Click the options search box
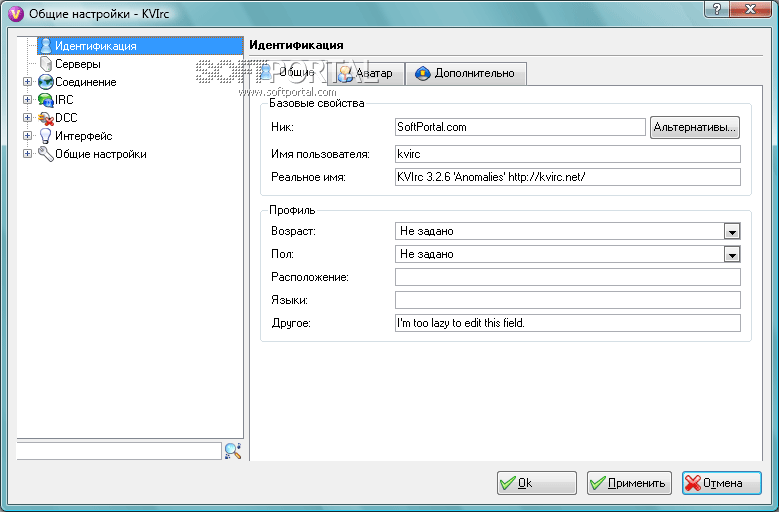 pos(119,450)
